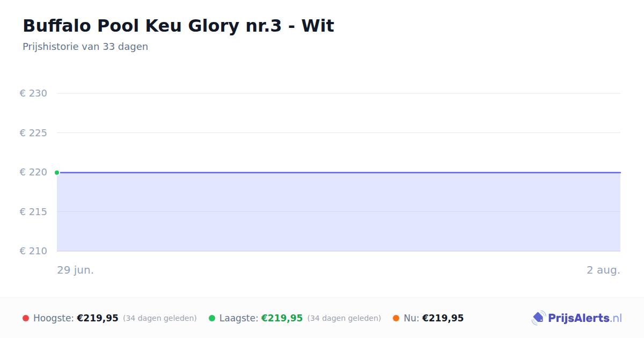Click the green start point on chart

click(57, 172)
